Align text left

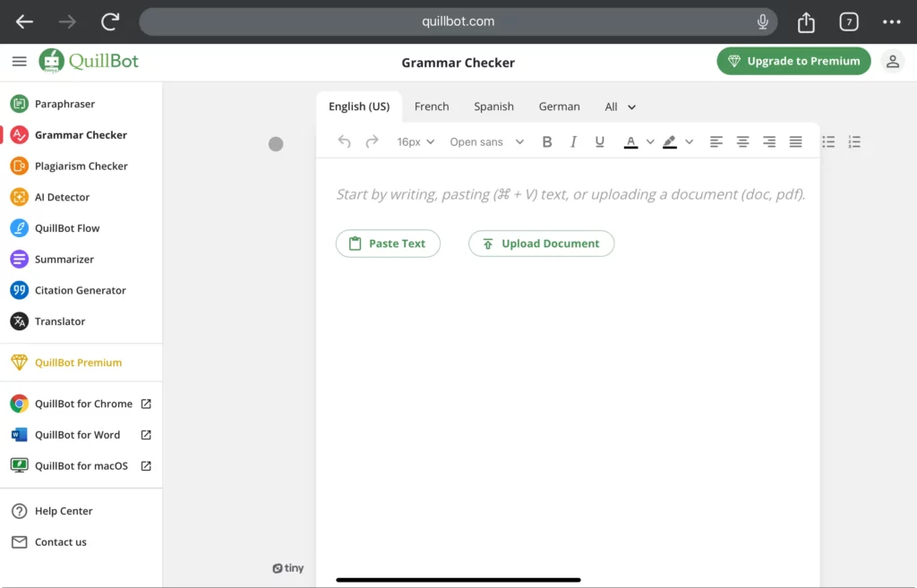pos(716,141)
